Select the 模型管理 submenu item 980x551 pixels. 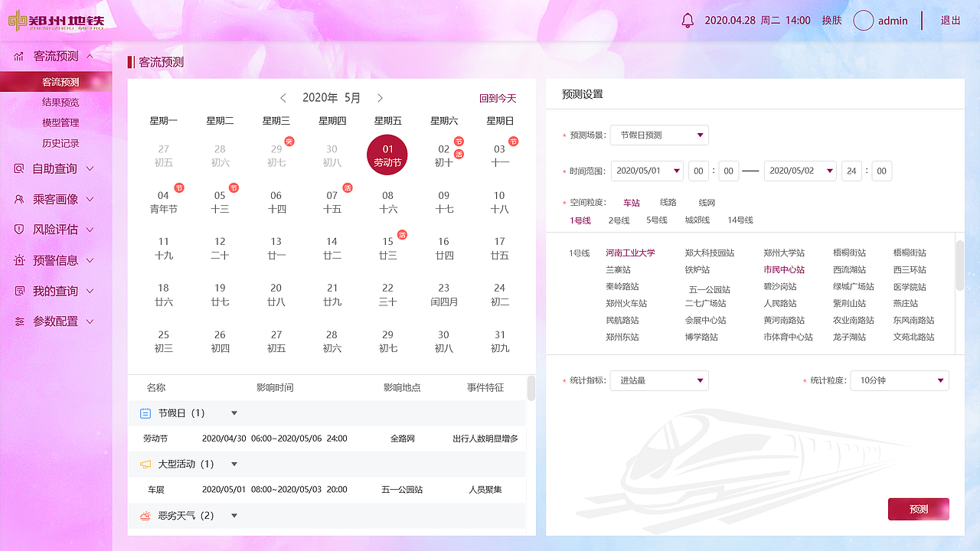[60, 122]
